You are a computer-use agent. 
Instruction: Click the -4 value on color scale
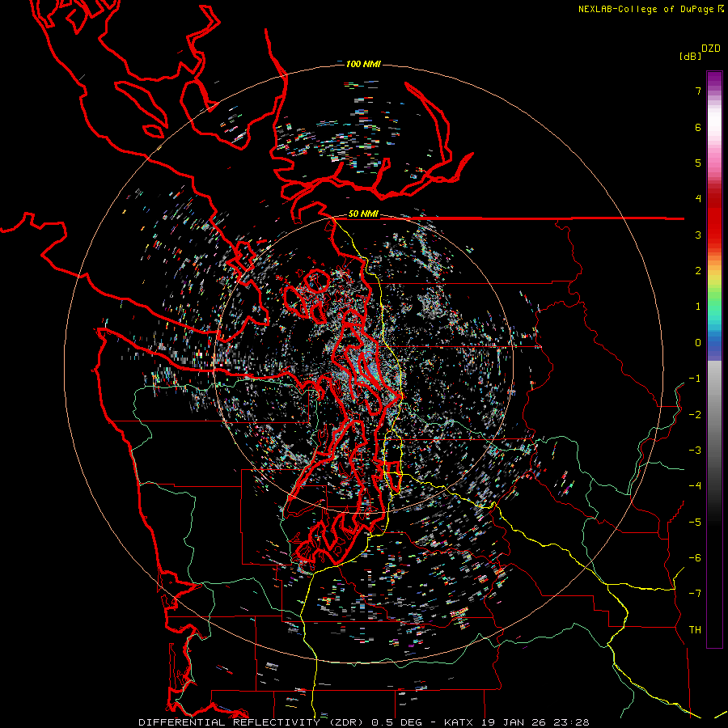tap(695, 486)
